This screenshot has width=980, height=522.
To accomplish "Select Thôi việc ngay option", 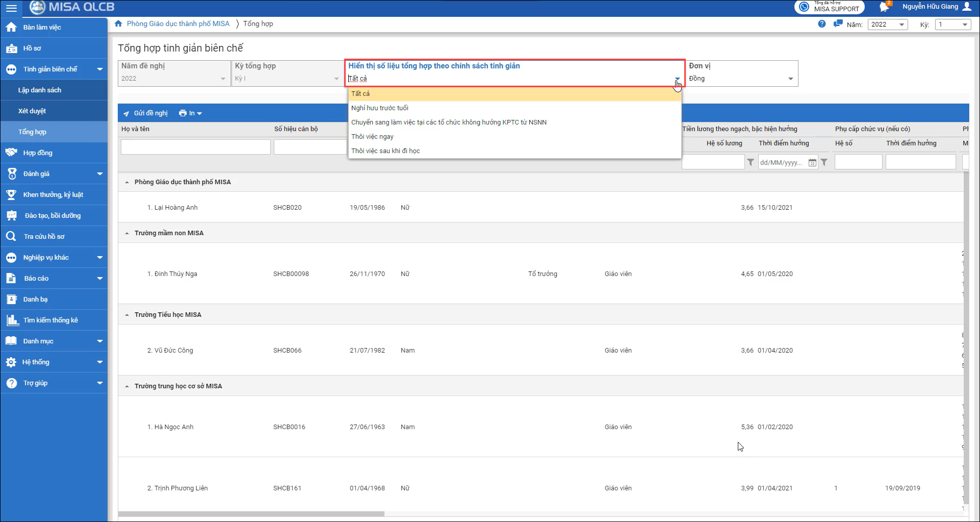I will [x=372, y=137].
